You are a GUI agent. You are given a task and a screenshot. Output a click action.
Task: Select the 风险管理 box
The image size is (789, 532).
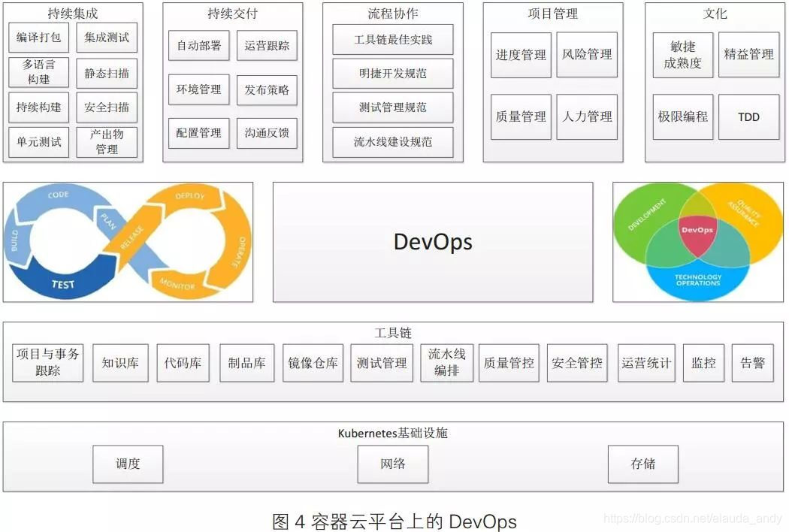[587, 54]
